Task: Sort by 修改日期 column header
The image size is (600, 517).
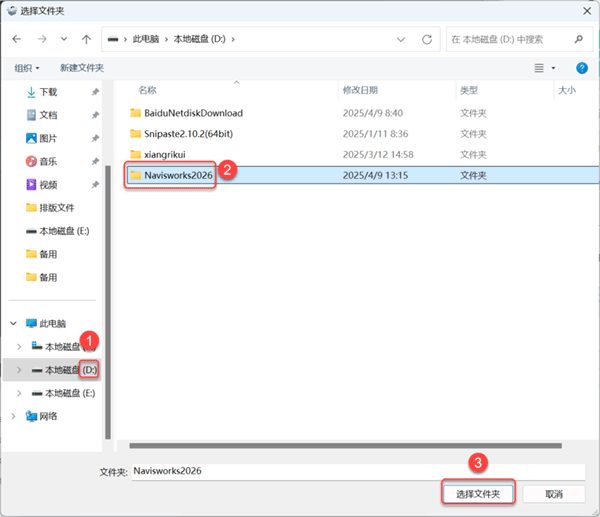Action: (360, 90)
